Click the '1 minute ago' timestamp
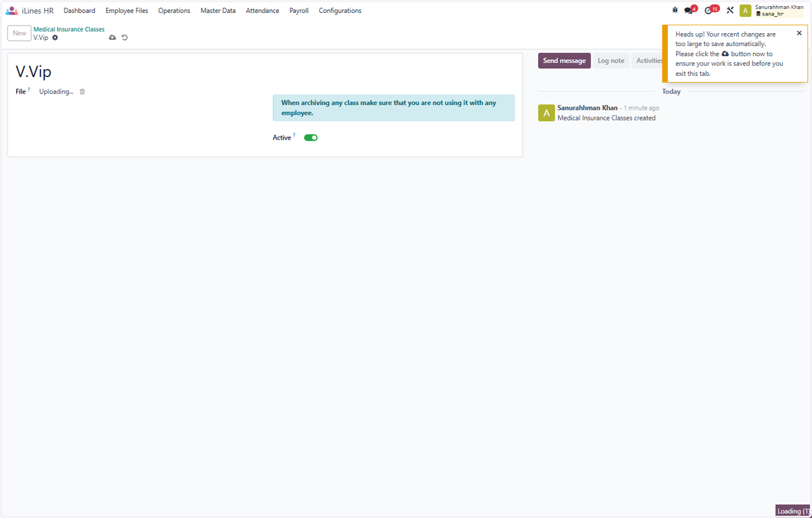Viewport: 812px width, 518px height. (x=641, y=108)
